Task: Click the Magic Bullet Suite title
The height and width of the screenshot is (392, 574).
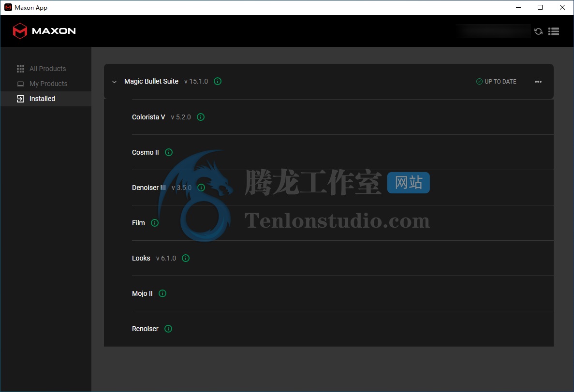Action: [x=151, y=81]
